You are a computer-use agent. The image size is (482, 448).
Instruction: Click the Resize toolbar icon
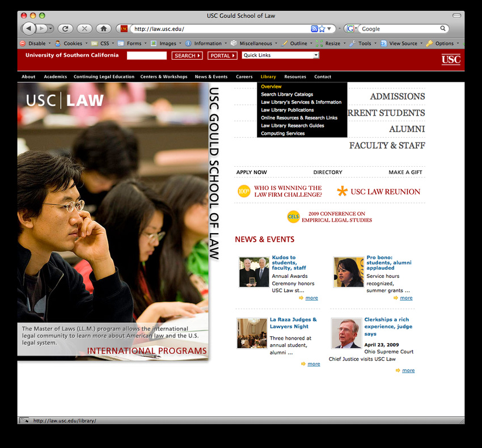319,43
